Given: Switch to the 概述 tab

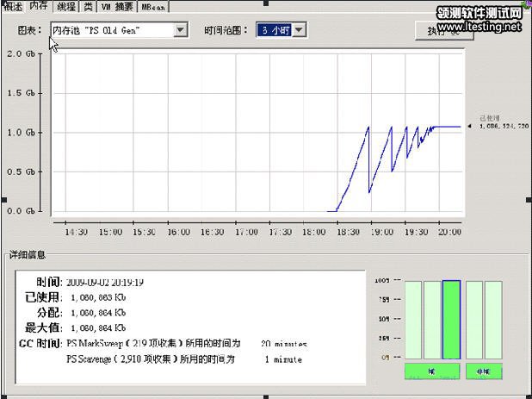Looking at the screenshot, I should pyautogui.click(x=13, y=6).
